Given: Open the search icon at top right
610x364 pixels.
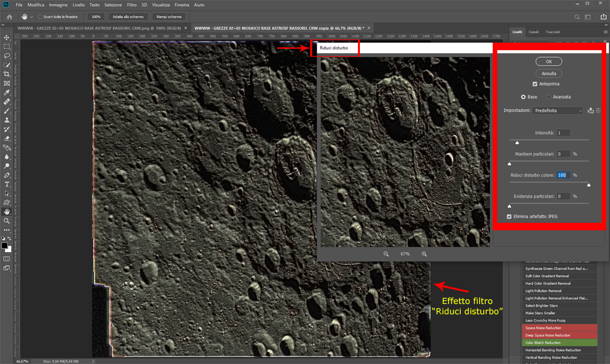Looking at the screenshot, I should coord(578,17).
